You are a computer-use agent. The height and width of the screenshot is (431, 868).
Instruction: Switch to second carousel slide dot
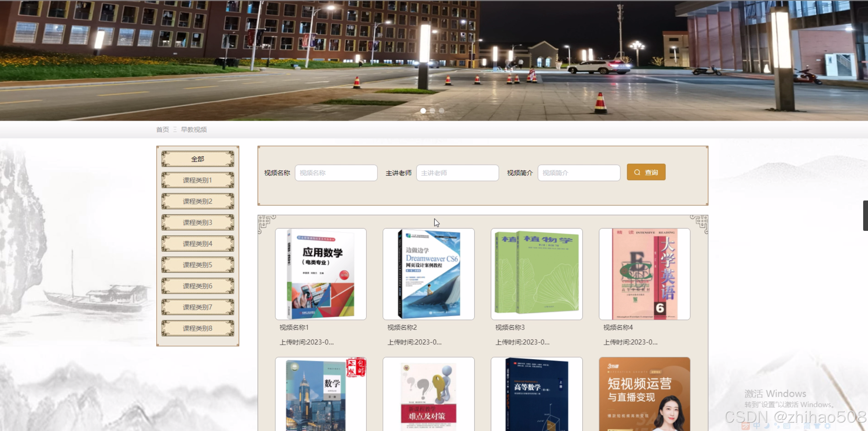click(432, 111)
